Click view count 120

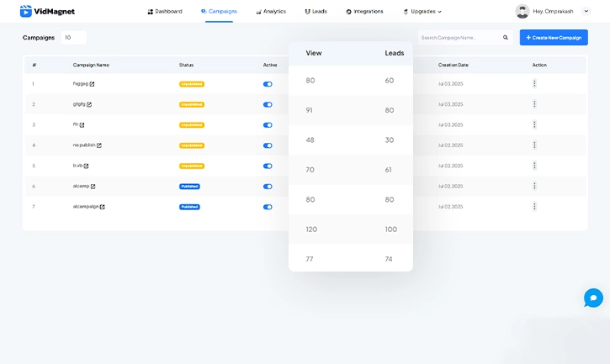coord(311,229)
